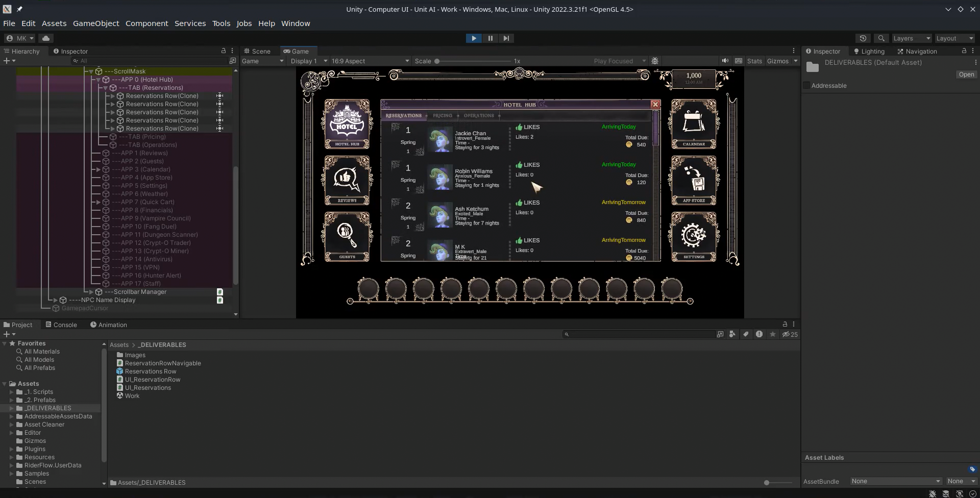980x498 pixels.
Task: Open the 16:9 Aspect dropdown
Action: coord(370,61)
